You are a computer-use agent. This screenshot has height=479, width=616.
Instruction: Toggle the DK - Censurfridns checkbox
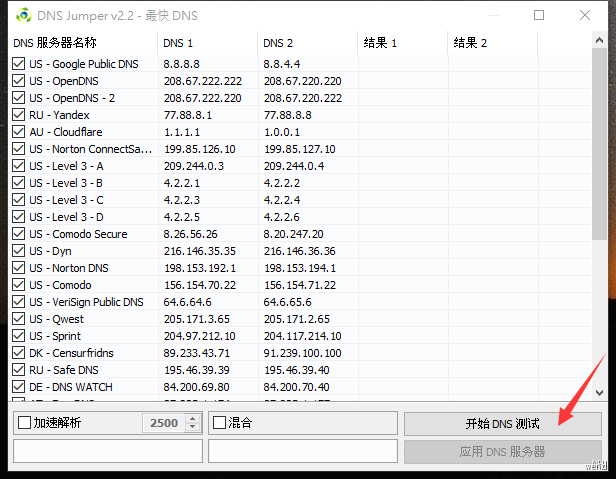(x=18, y=353)
